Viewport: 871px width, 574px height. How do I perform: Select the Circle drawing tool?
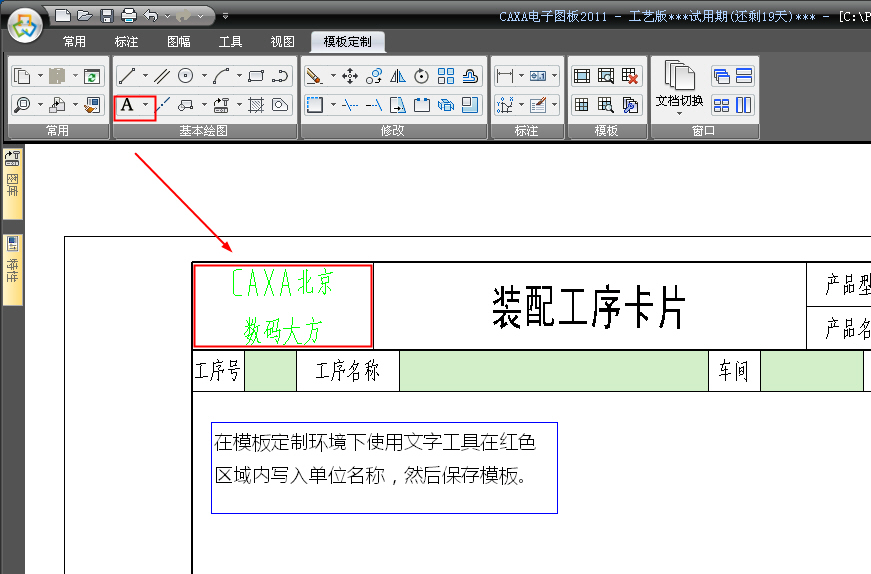pyautogui.click(x=186, y=76)
